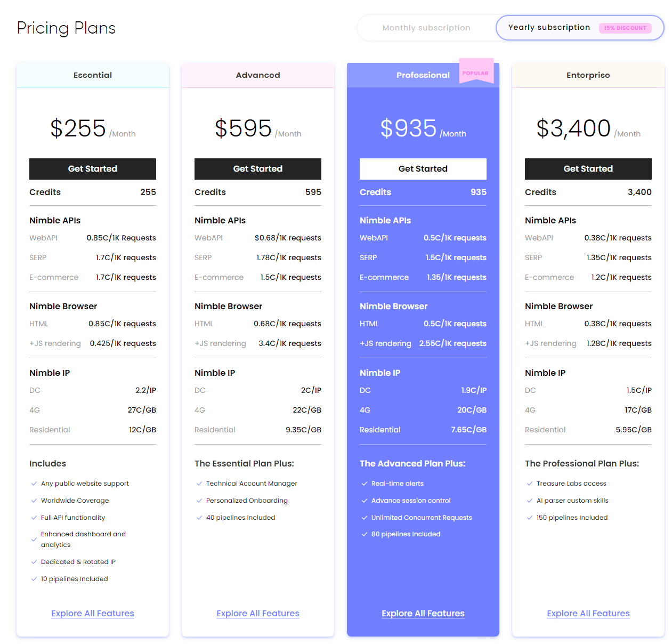Screen dimensions: 672x644
Task: Get started with the Advanced plan
Action: 258,169
